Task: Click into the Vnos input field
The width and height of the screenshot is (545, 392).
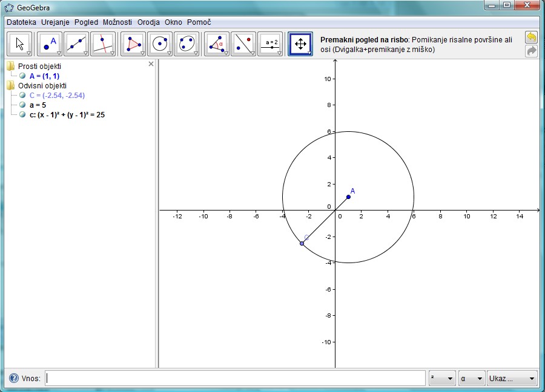Action: tap(235, 379)
